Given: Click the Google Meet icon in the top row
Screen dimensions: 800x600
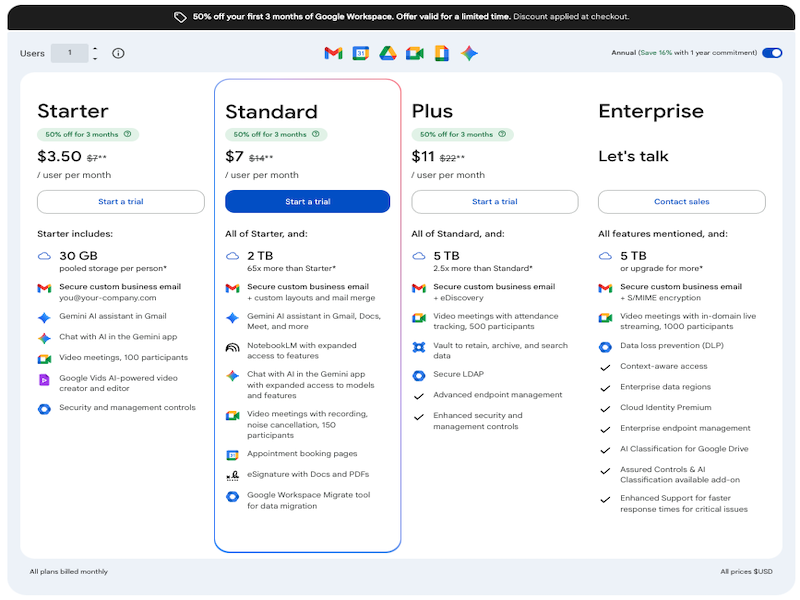Looking at the screenshot, I should (x=414, y=53).
